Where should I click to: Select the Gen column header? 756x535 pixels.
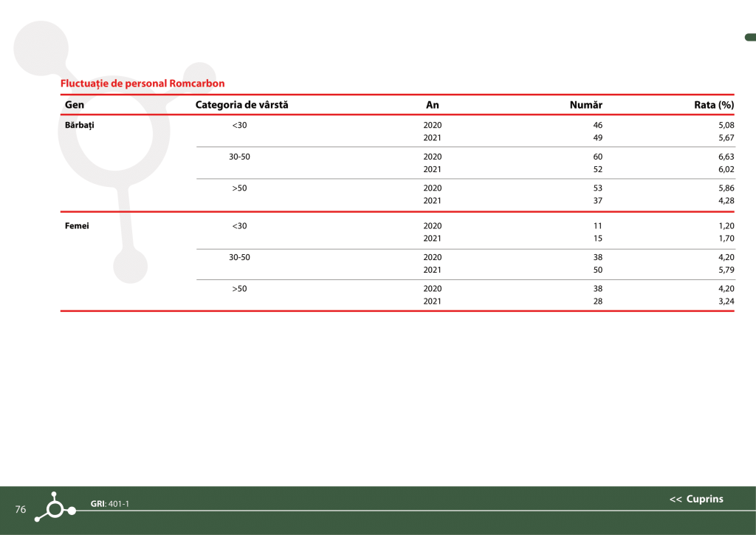click(75, 105)
